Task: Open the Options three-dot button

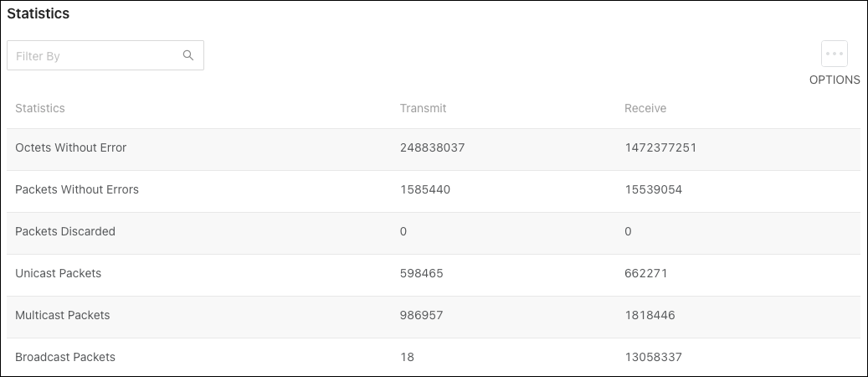Action: (x=835, y=54)
